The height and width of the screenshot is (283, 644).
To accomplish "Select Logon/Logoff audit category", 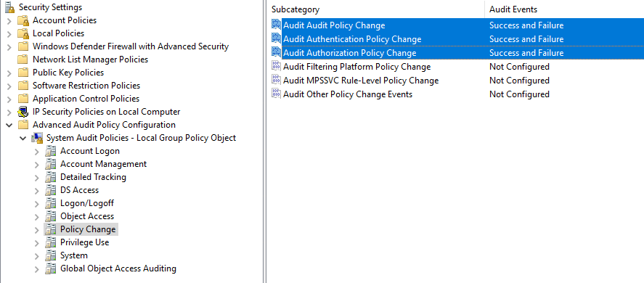I will [87, 203].
